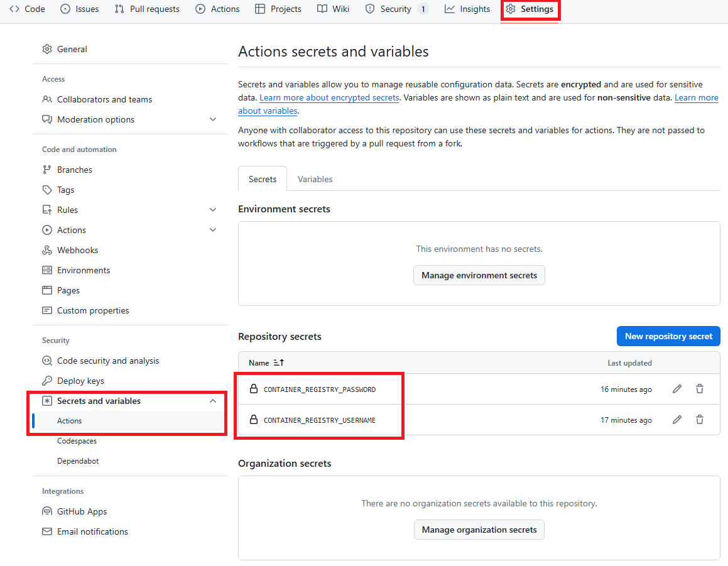
Task: Edit CONTAINER_REGISTRY_PASSWORD with pencil icon
Action: click(677, 389)
